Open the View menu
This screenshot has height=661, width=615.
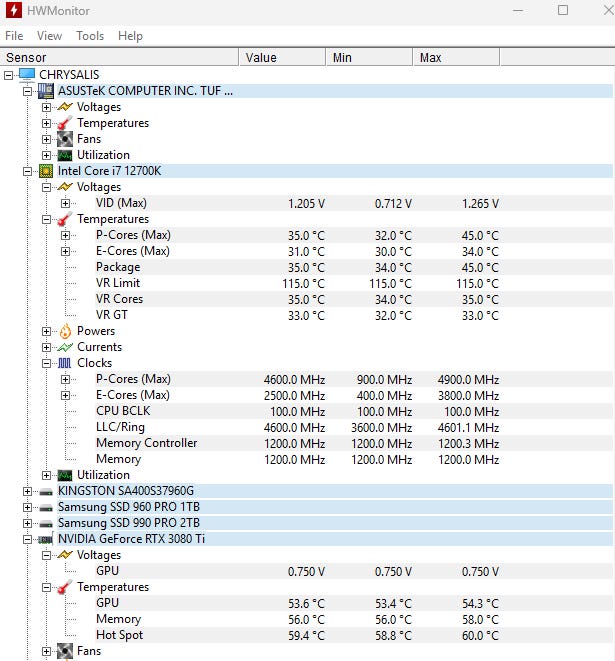tap(49, 36)
